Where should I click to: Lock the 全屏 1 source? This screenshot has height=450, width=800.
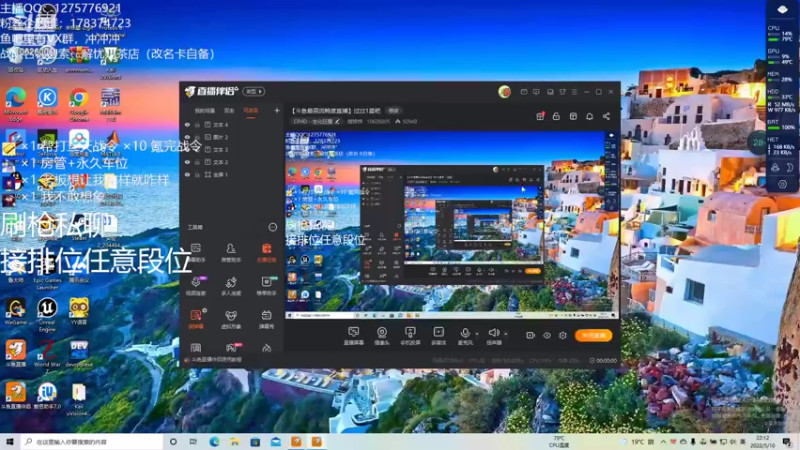197,174
